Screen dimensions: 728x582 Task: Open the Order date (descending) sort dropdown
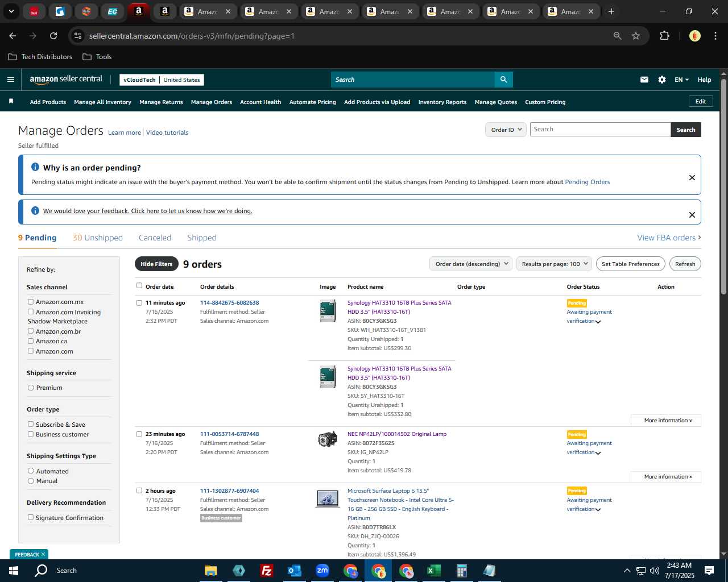(471, 264)
